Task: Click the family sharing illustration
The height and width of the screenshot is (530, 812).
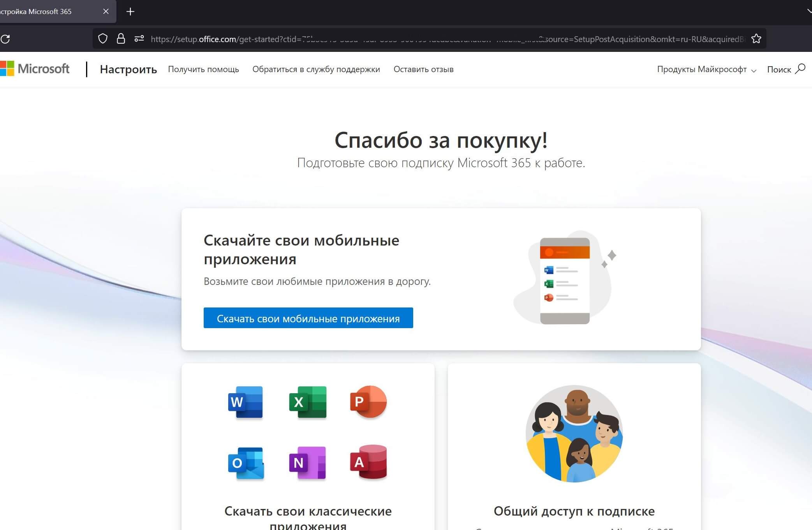Action: coord(574,434)
